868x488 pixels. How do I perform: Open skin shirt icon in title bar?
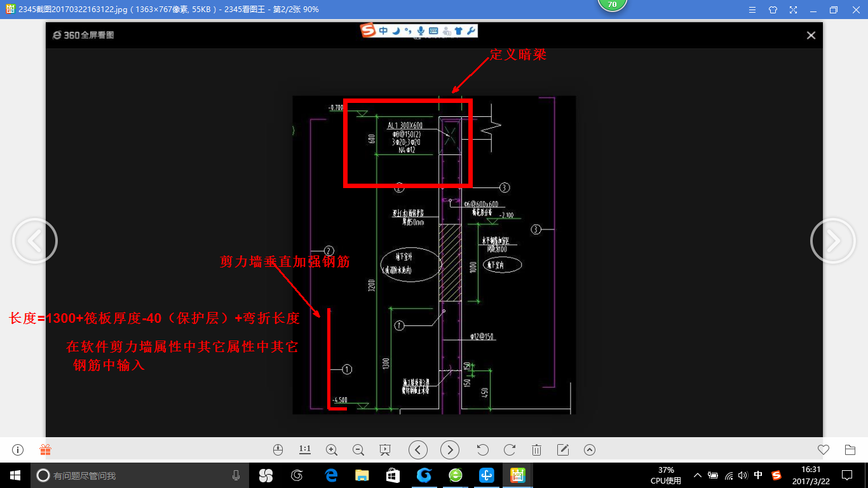[773, 10]
